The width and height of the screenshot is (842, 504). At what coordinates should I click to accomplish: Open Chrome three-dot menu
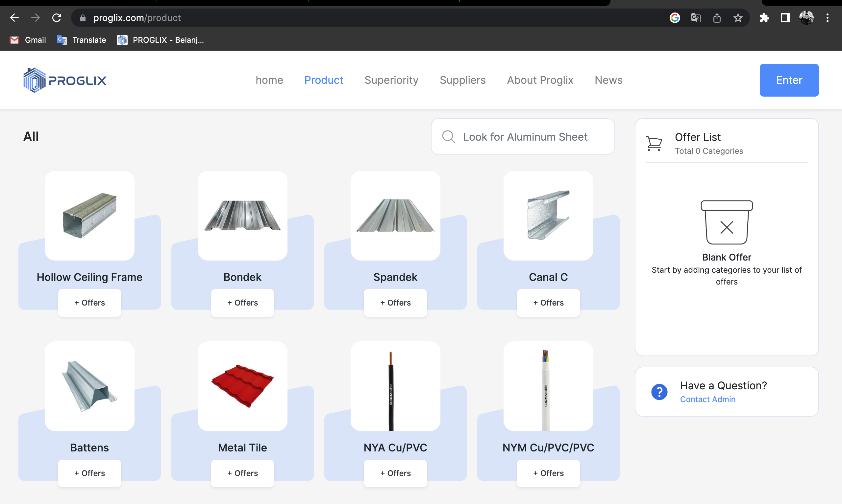pyautogui.click(x=827, y=18)
